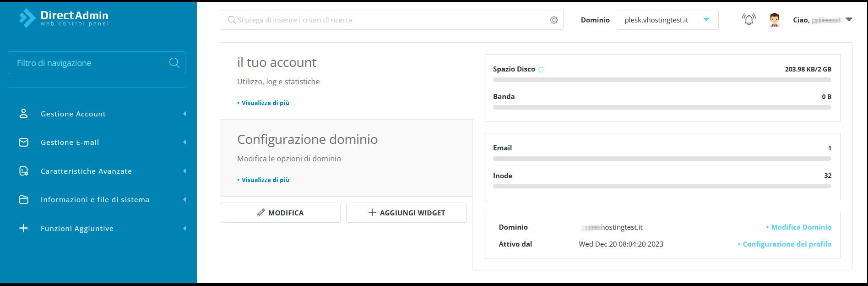Refresh Spazio Disco usage with the reload icon

[x=541, y=68]
